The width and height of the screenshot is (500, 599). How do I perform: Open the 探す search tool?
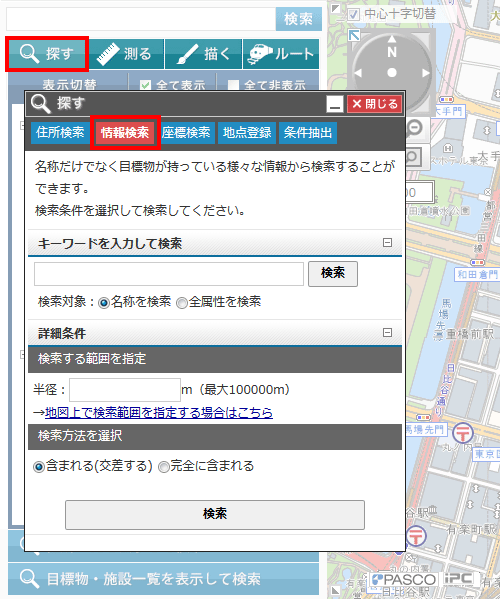click(x=47, y=54)
